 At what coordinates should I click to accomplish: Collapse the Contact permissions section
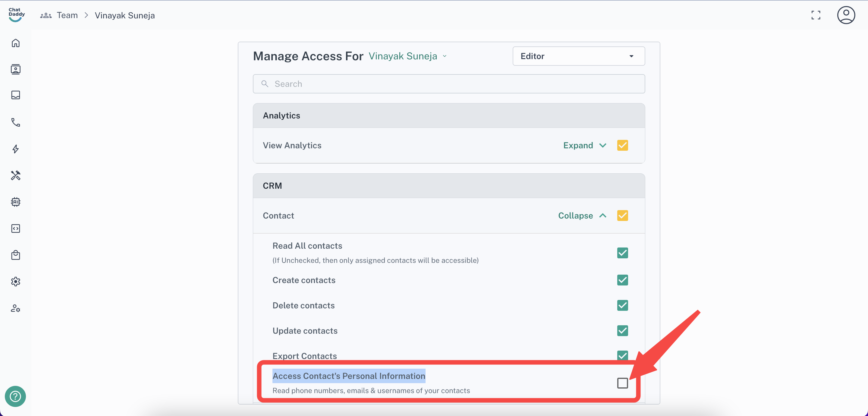pos(582,216)
